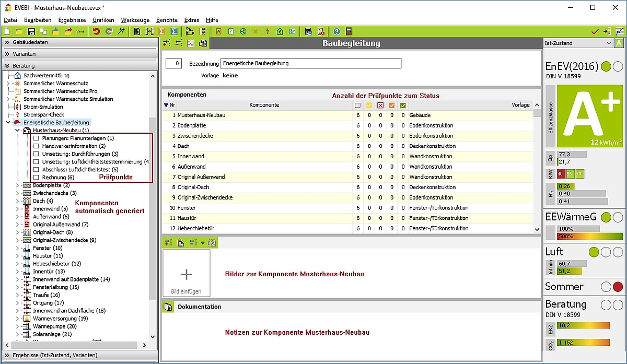Click remove component icon in Baubegleitung header
This screenshot has width=627, height=364.
tap(179, 43)
